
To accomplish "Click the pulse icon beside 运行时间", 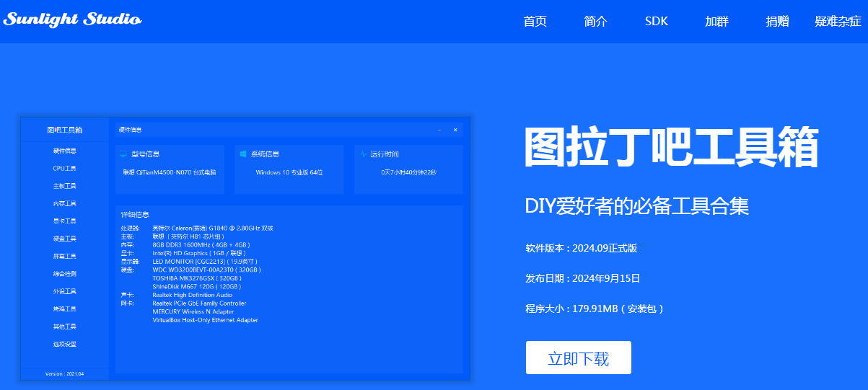I will [x=363, y=154].
